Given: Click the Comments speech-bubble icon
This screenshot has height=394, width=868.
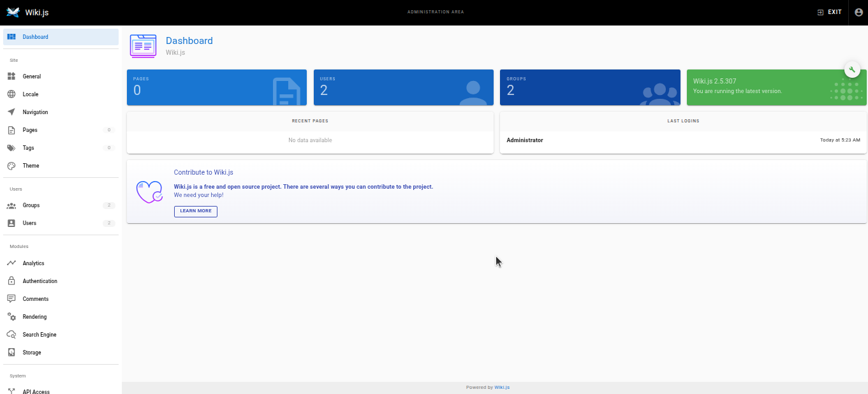Looking at the screenshot, I should pyautogui.click(x=11, y=299).
